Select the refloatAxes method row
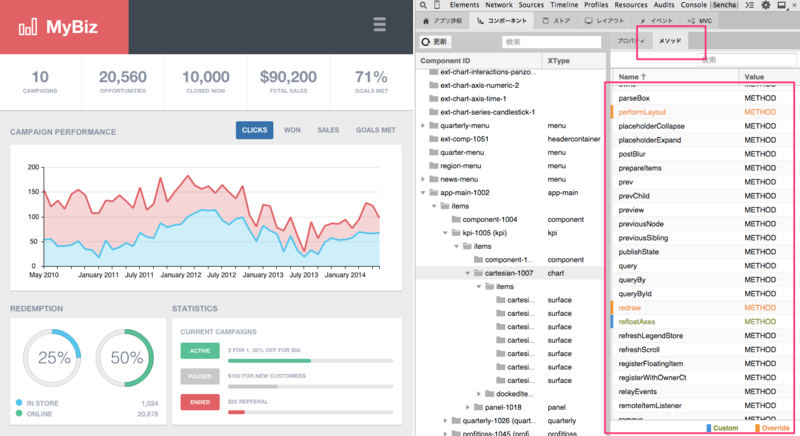Viewport: 800px width, 436px height. tap(702, 322)
